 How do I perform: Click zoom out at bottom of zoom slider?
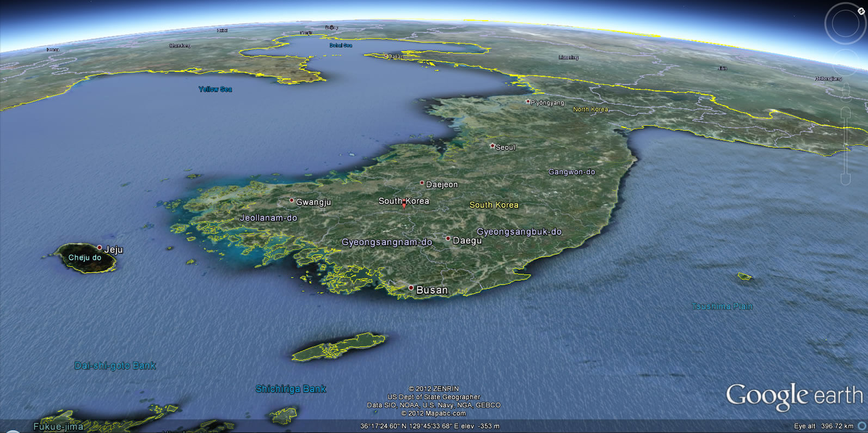(x=846, y=179)
